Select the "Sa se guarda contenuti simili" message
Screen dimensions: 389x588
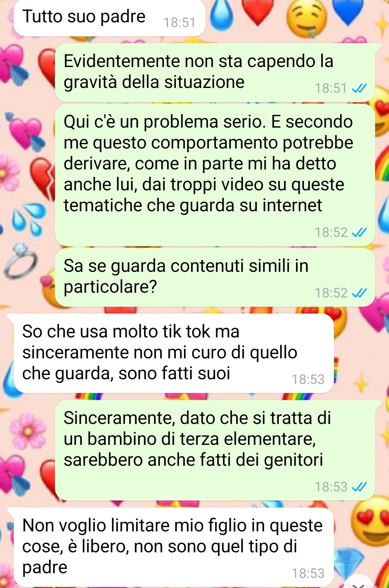(x=215, y=277)
